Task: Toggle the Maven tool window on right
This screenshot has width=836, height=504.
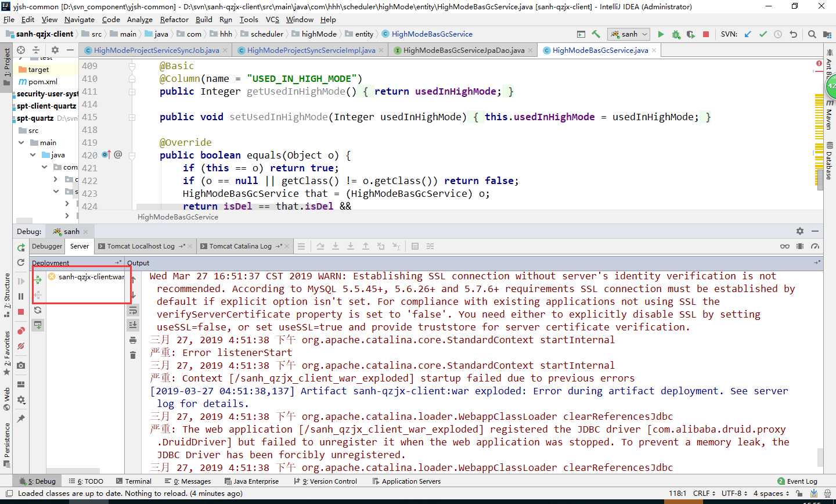Action: coord(830,115)
